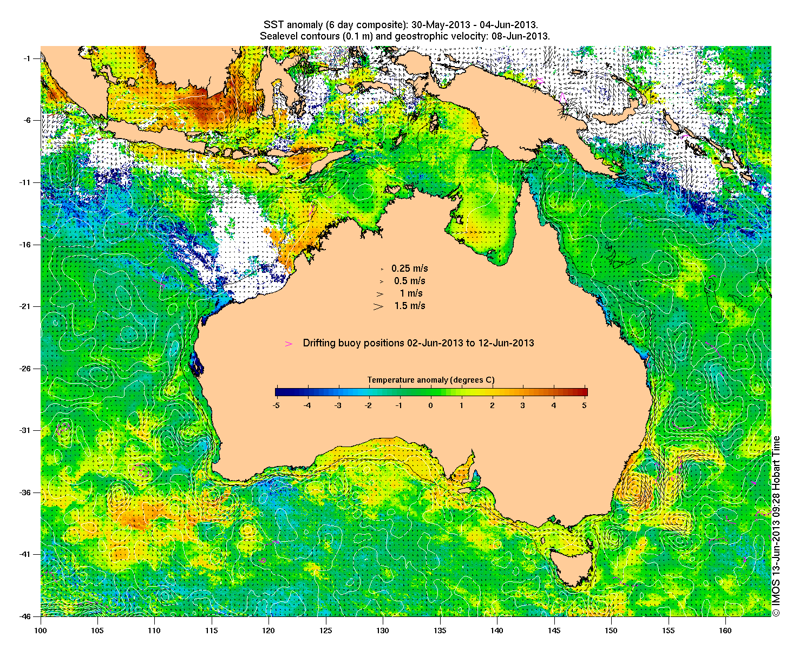Click the "Temperature anomaly (degrees C)" label

[431, 380]
